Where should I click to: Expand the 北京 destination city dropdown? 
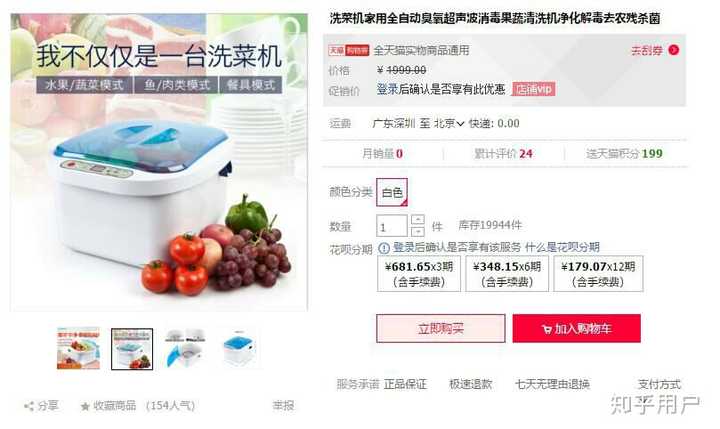pyautogui.click(x=449, y=123)
